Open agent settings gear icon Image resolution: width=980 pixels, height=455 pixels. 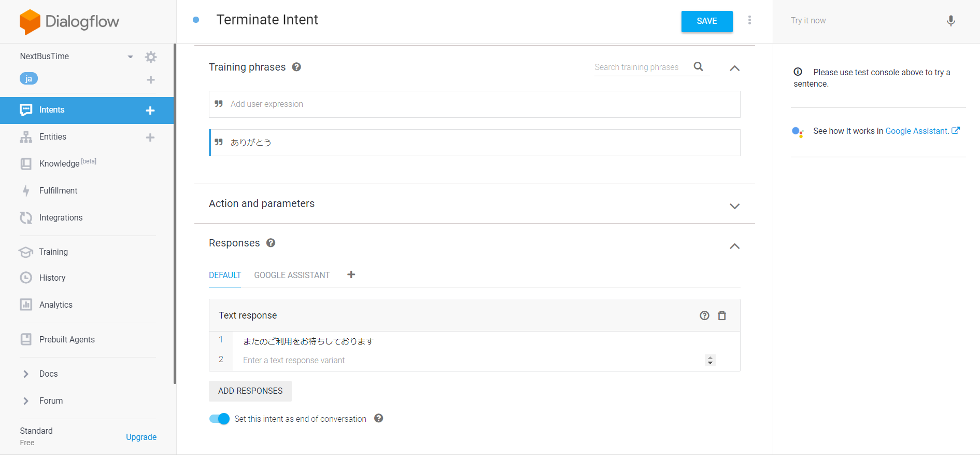click(151, 57)
